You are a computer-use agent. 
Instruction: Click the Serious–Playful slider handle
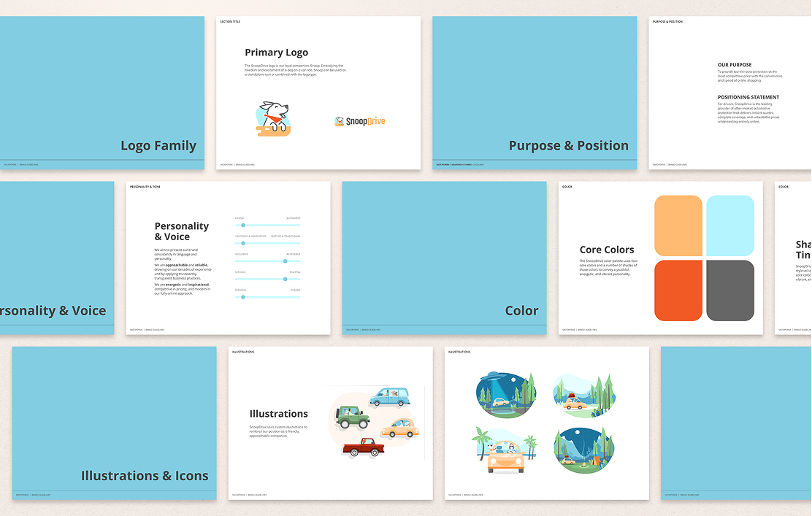(286, 279)
